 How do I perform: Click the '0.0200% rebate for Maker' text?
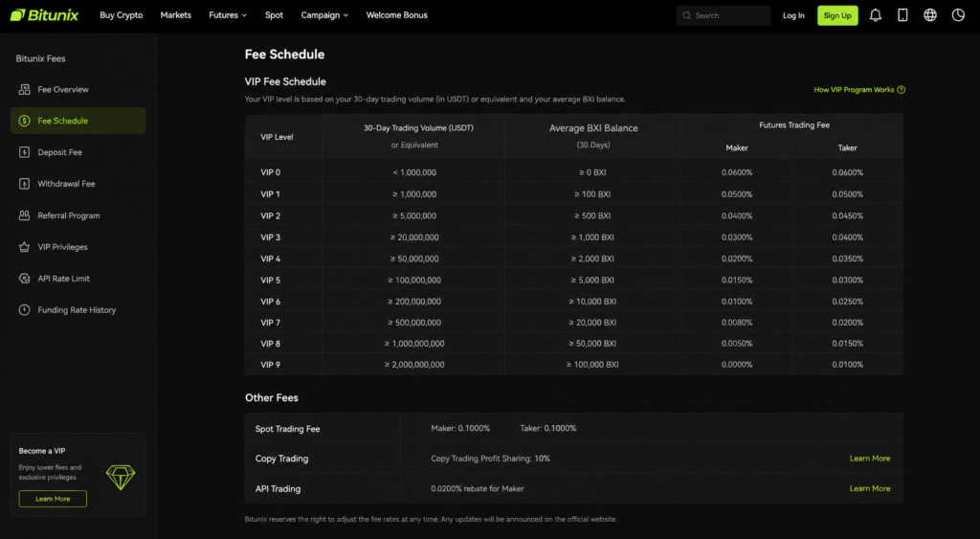coord(478,488)
